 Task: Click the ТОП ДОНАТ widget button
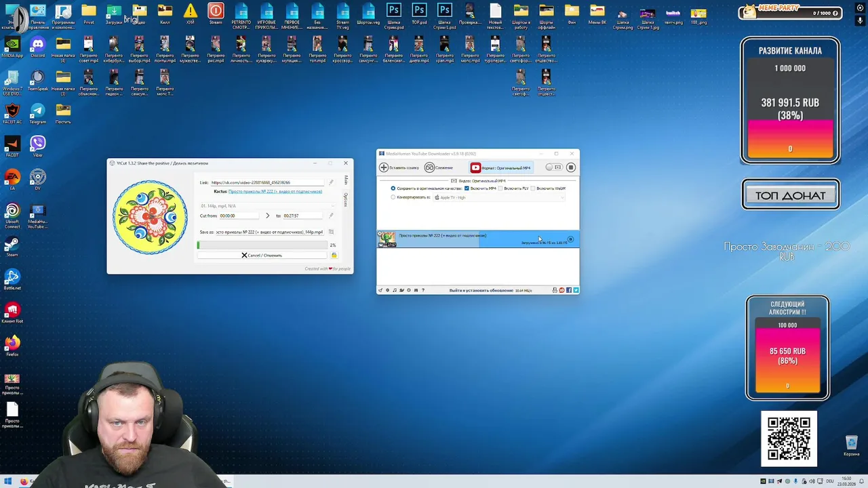tap(791, 195)
